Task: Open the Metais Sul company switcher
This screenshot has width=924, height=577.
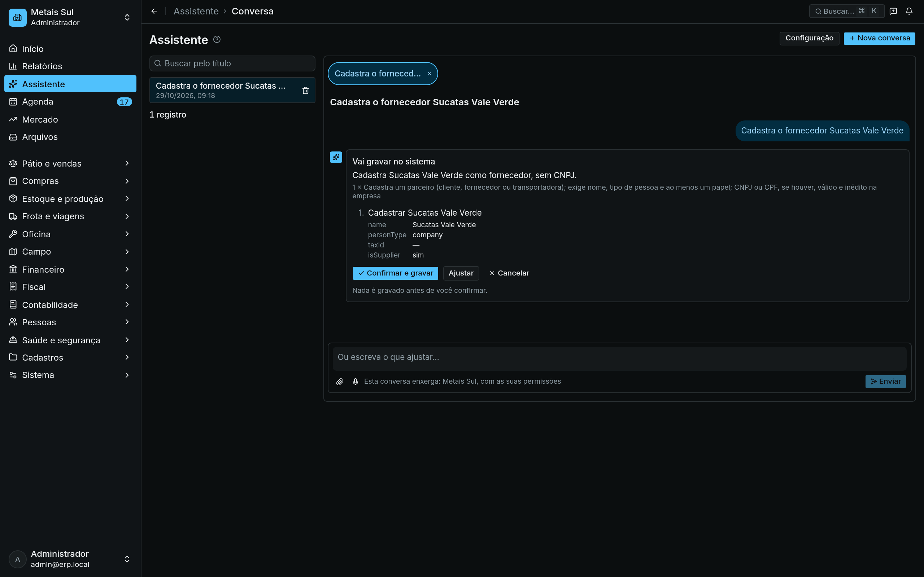Action: coord(70,18)
